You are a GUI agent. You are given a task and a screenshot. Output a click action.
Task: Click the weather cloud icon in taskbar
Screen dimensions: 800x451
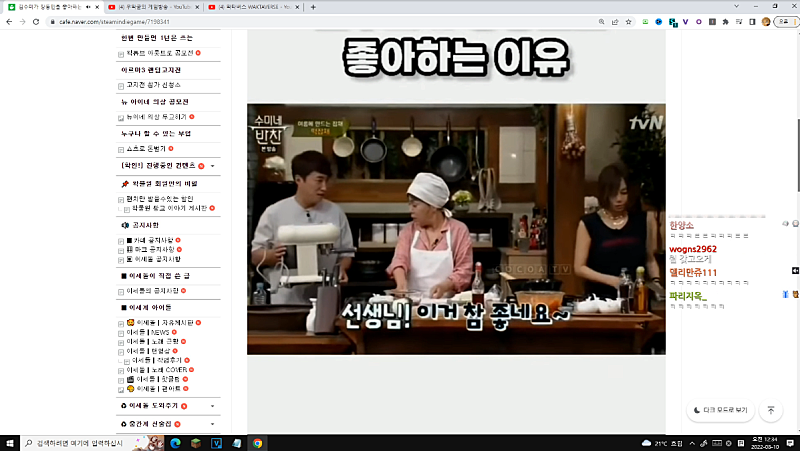[646, 443]
